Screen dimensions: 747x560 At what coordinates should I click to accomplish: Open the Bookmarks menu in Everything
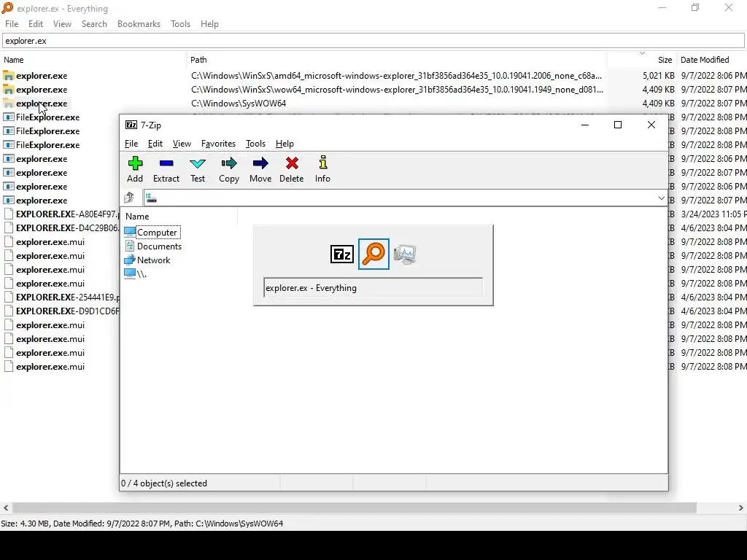(139, 24)
